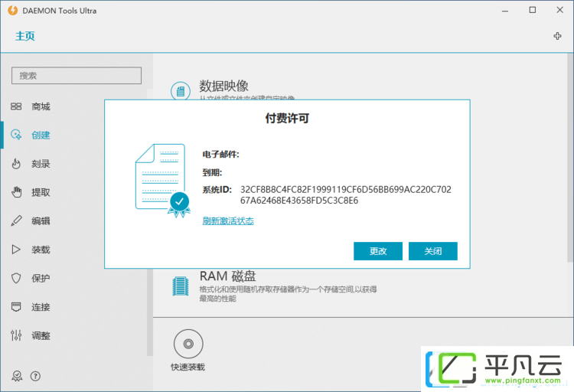
Task: Click the main content vertical scrollbar
Action: pyautogui.click(x=570, y=158)
